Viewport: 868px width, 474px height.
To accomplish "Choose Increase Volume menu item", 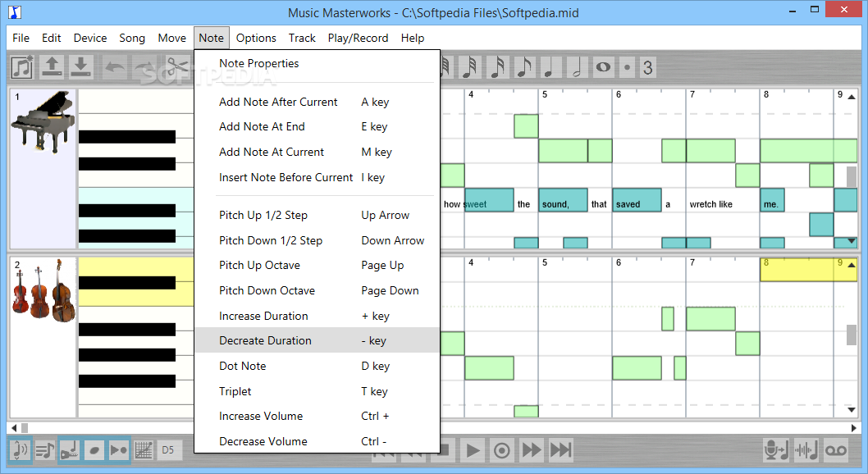I will click(318, 417).
